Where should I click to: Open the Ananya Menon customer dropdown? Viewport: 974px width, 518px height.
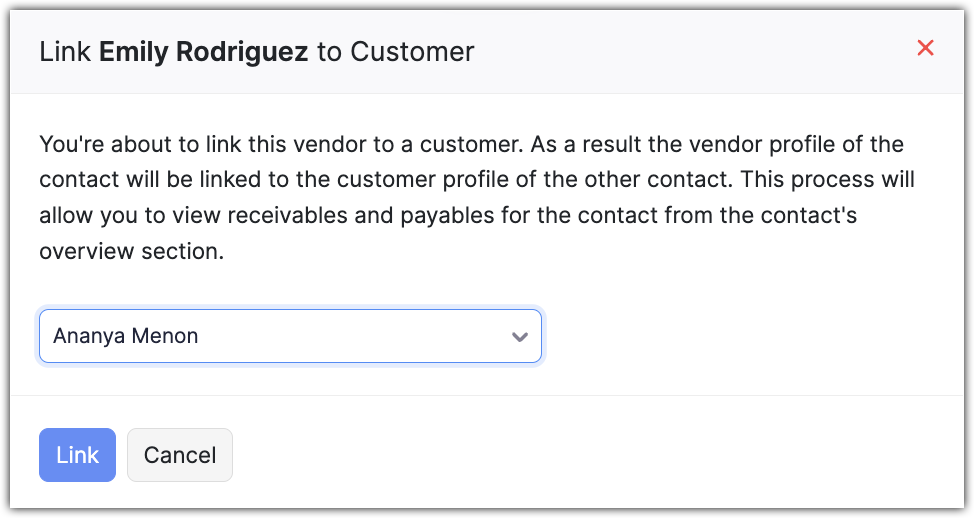tap(290, 336)
